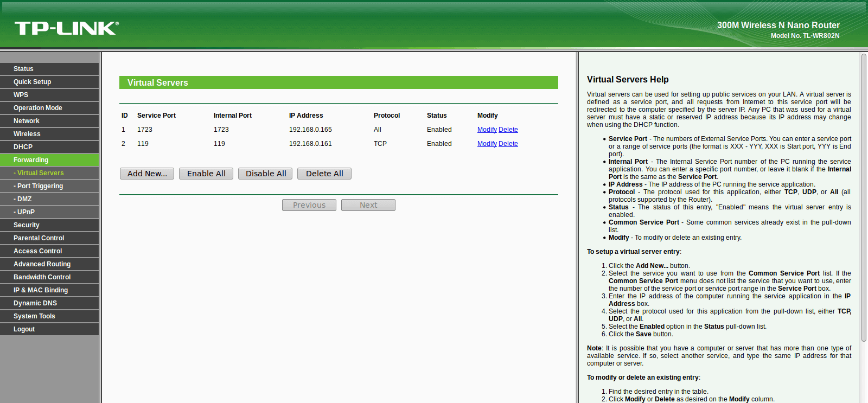Click Enable All button
This screenshot has width=868, height=403.
click(206, 174)
